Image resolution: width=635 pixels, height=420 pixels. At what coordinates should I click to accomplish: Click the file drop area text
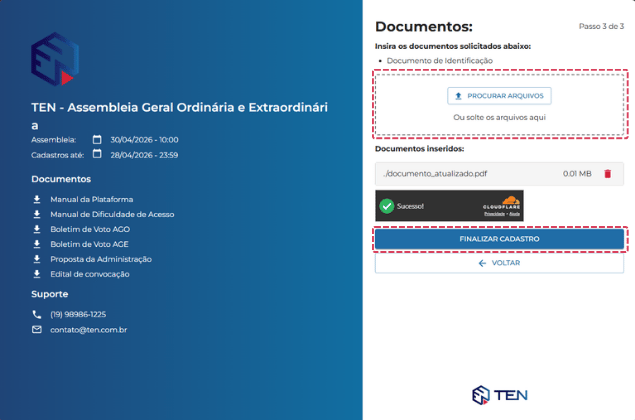[x=499, y=117]
